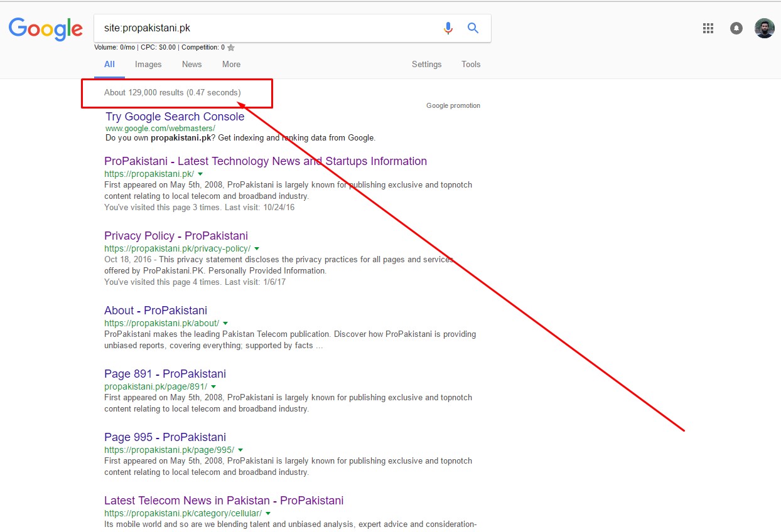
Task: Open the Google apps grid
Action: (708, 28)
